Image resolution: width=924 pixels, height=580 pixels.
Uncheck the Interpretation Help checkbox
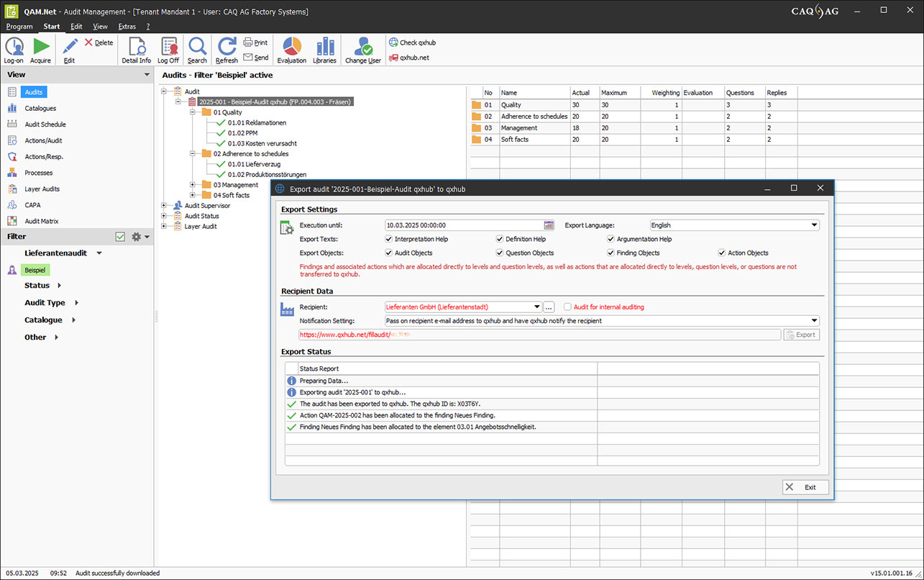tap(389, 239)
